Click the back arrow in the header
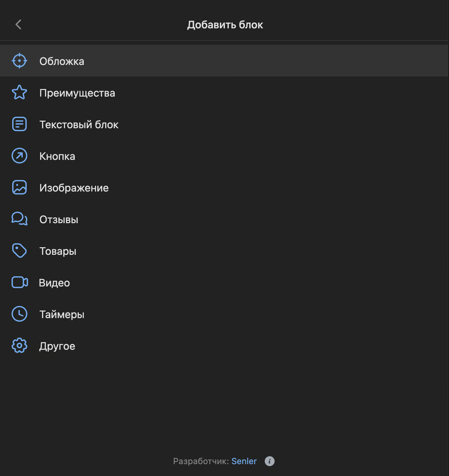This screenshot has width=449, height=476. (18, 24)
